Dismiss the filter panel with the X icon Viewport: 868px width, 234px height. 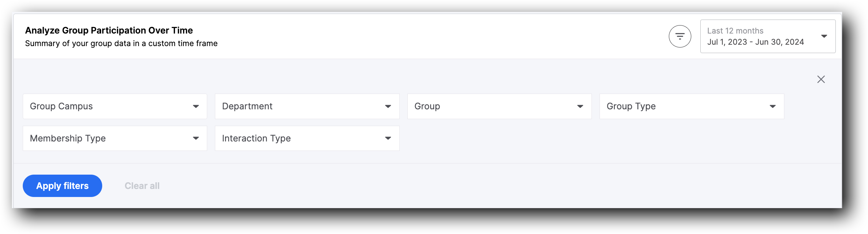click(821, 79)
